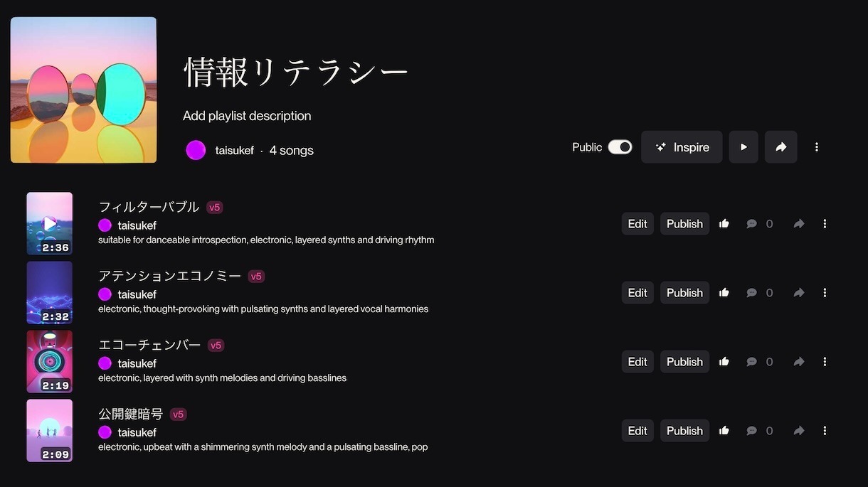Share the 公開鍵暗号 song
The width and height of the screenshot is (868, 487).
[799, 431]
